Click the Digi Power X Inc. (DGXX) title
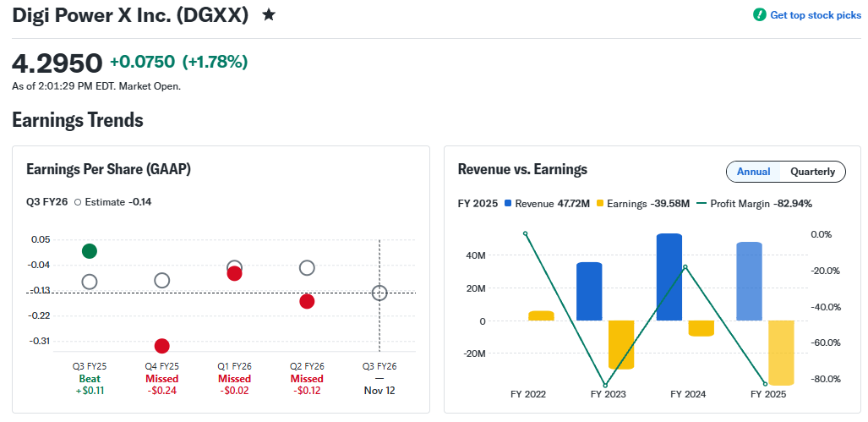 (130, 15)
